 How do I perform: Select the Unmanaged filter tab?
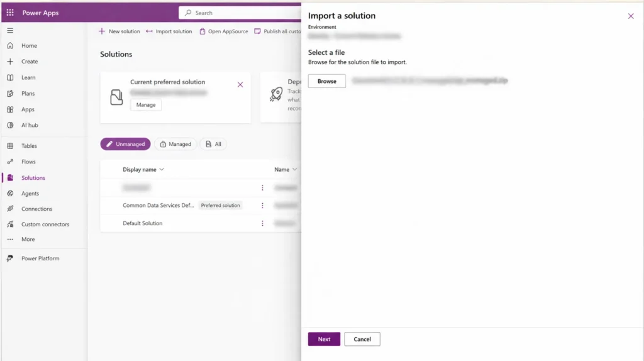[x=125, y=144]
